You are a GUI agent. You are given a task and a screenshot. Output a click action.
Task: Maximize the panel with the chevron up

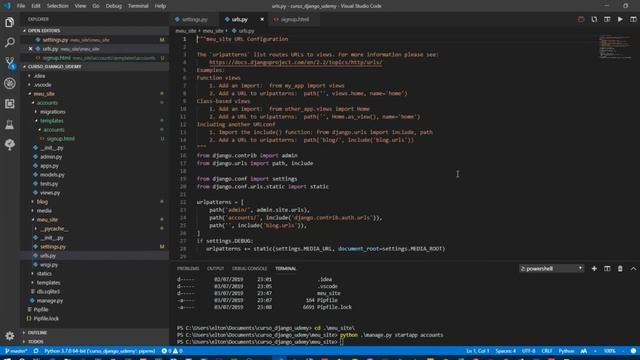633,269
